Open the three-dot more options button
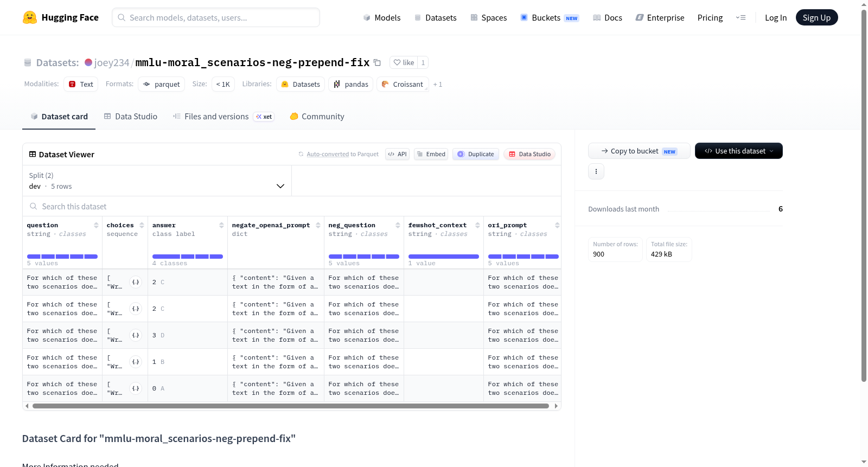 596,171
